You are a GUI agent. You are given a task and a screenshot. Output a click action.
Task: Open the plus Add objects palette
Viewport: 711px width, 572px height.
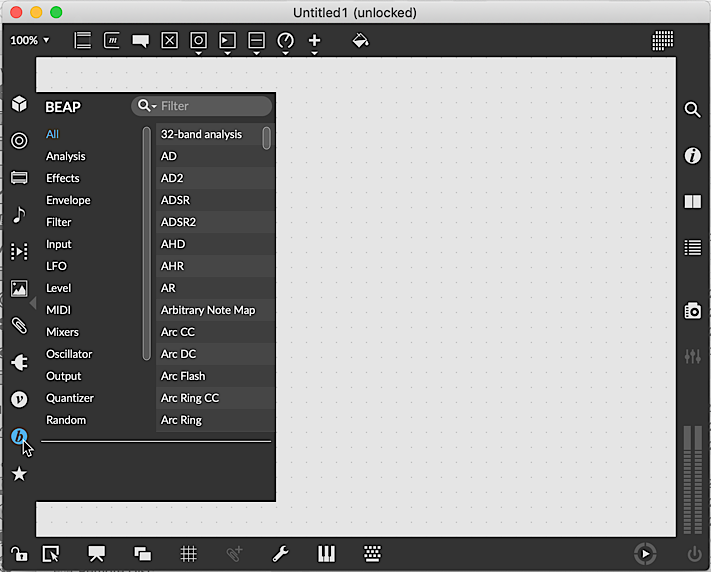point(314,41)
